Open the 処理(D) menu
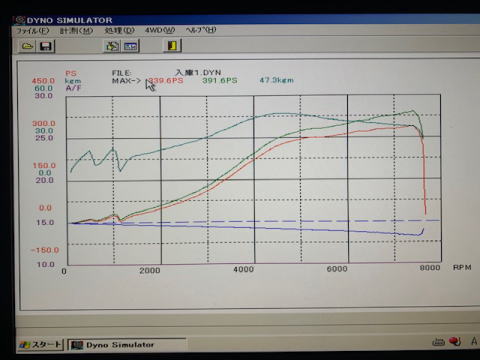 coord(119,30)
